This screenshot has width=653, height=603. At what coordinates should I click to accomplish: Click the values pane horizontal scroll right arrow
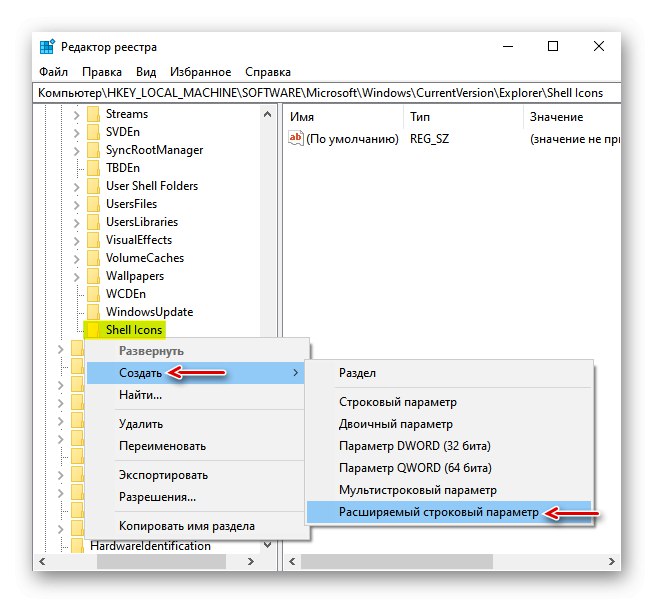tap(611, 561)
